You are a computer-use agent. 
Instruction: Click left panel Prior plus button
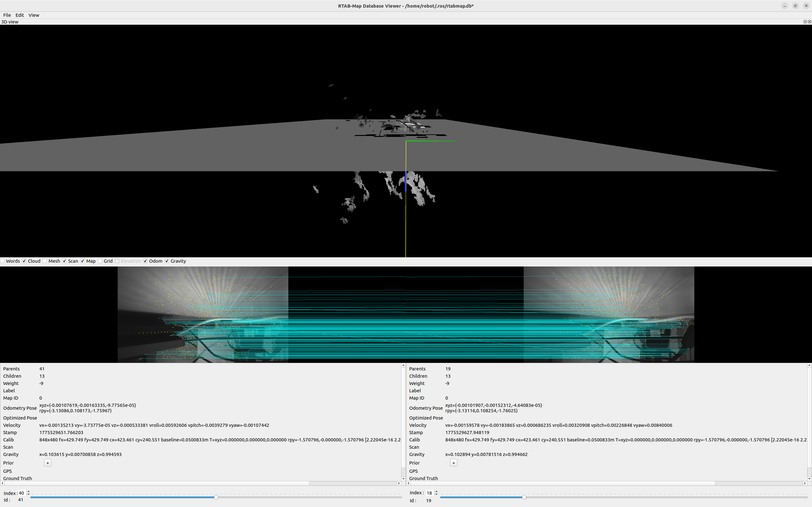coord(48,463)
